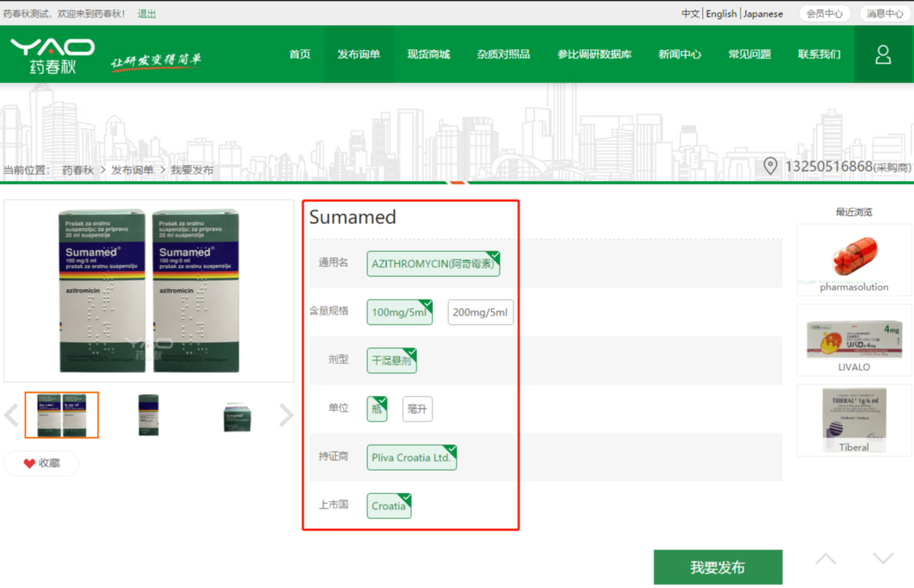Choose the 瓶 unit option
The image size is (914, 588).
(x=377, y=409)
